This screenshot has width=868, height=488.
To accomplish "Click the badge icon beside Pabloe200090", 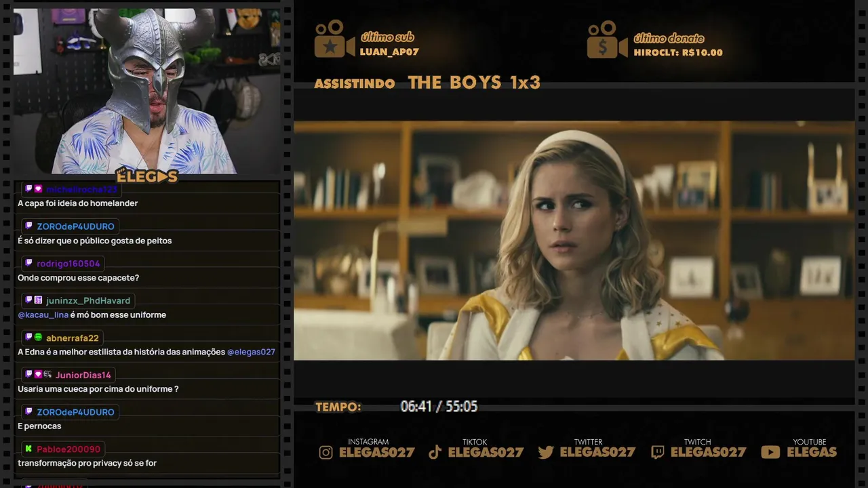I will [x=28, y=449].
